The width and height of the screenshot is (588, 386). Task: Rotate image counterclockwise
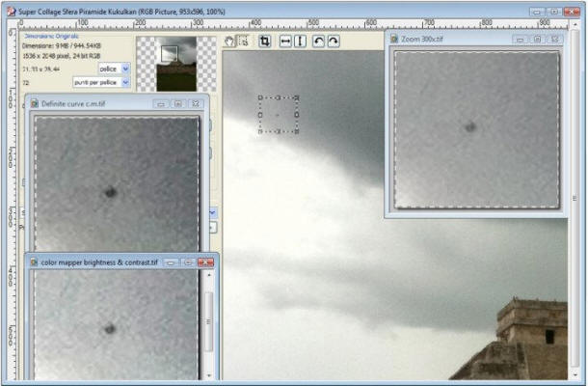point(319,41)
